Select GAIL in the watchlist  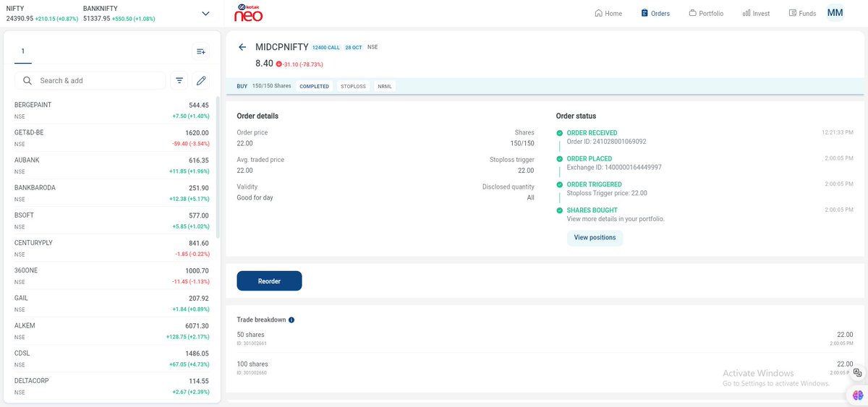tap(111, 304)
